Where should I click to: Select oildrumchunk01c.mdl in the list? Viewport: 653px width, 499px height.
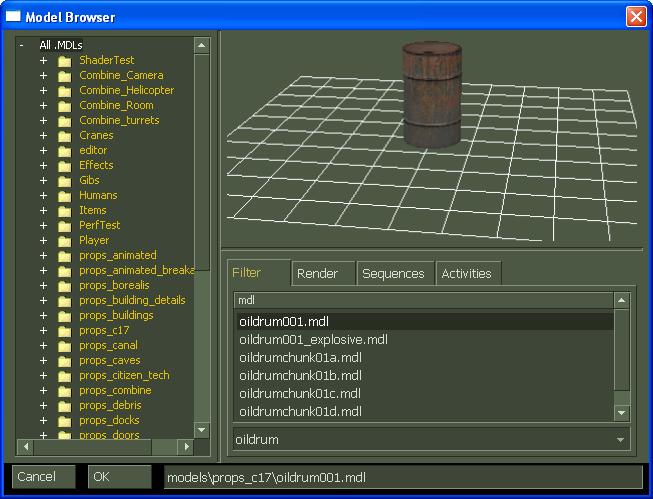425,393
